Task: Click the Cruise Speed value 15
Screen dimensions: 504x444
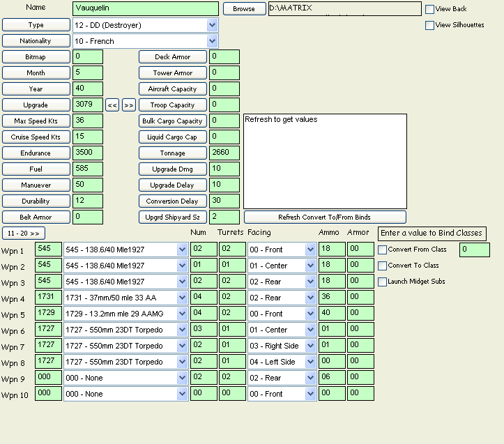Action: pyautogui.click(x=88, y=137)
